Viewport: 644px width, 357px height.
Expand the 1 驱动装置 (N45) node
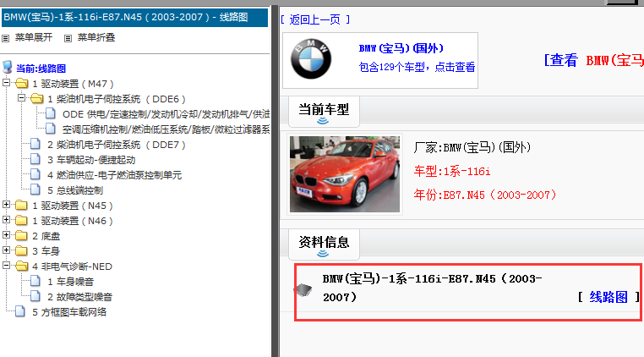(x=6, y=205)
